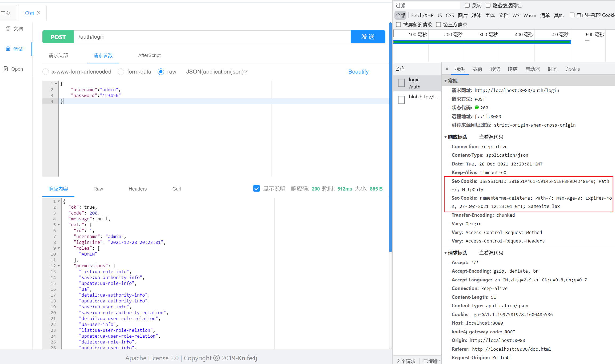Viewport: 615px width, 364px height.
Task: Click the /auth/login URL input field
Action: (212, 37)
